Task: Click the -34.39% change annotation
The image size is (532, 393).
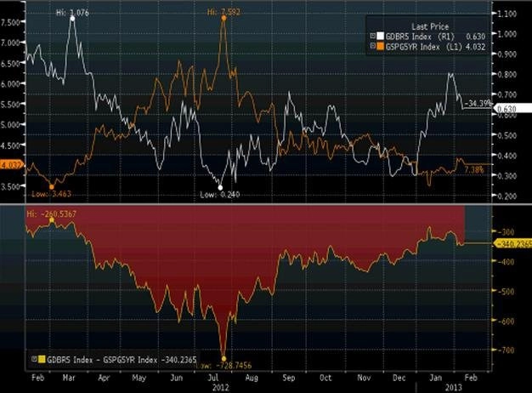Action: (478, 103)
